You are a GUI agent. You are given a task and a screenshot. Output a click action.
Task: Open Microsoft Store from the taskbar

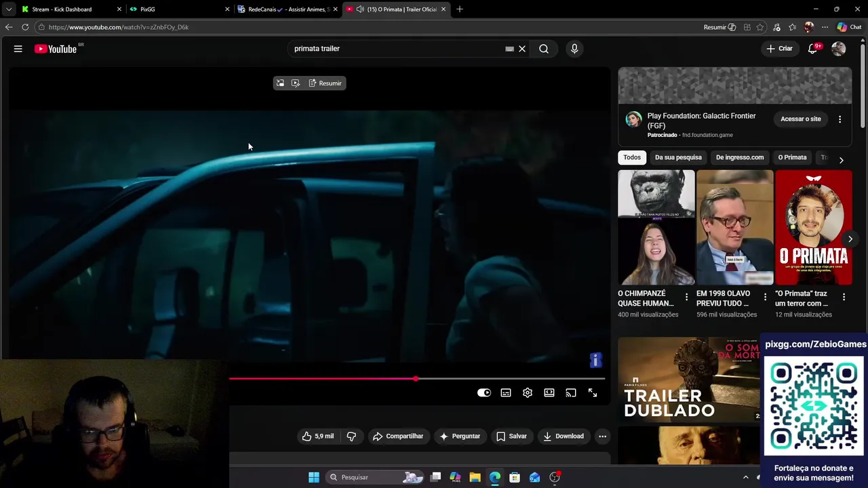(515, 477)
